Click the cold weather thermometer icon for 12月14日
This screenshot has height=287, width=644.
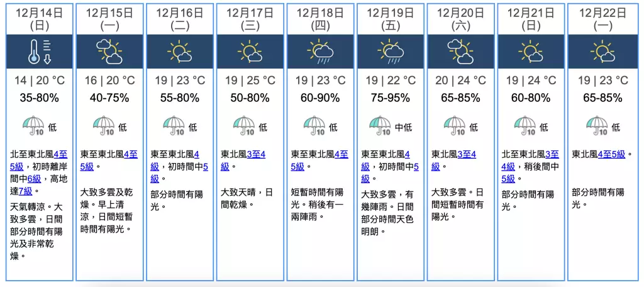39,52
